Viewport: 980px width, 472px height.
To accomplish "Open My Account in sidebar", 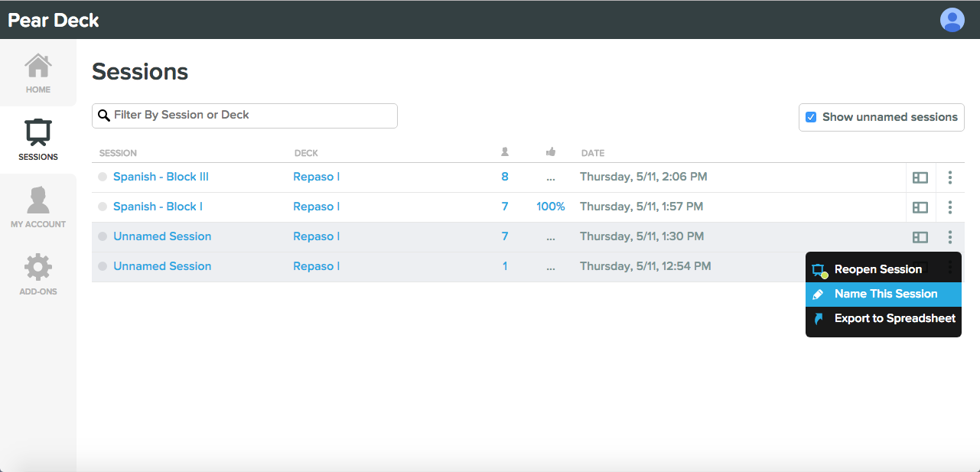I will (x=38, y=207).
